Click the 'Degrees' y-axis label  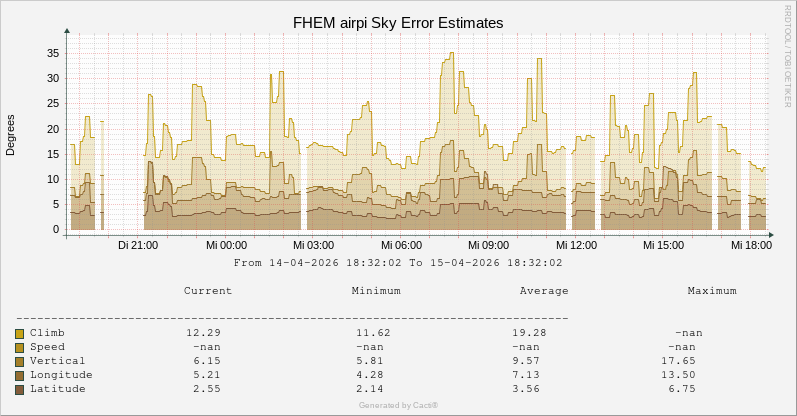(11, 134)
